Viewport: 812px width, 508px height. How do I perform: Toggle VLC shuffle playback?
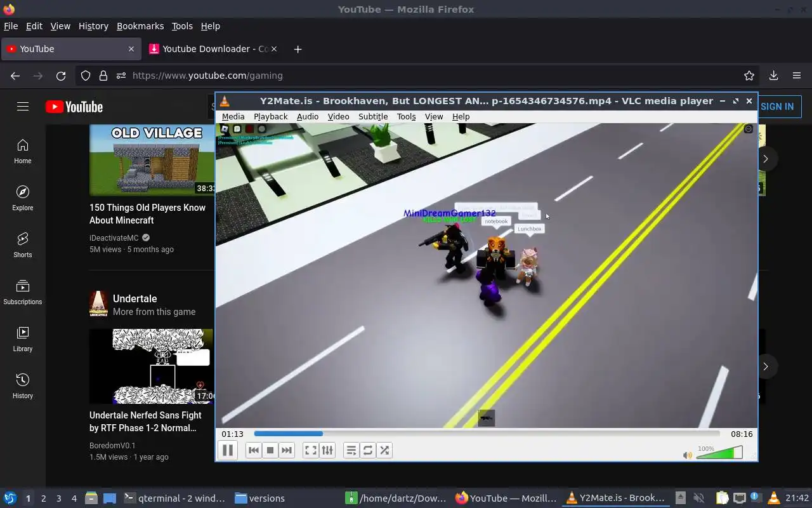384,450
